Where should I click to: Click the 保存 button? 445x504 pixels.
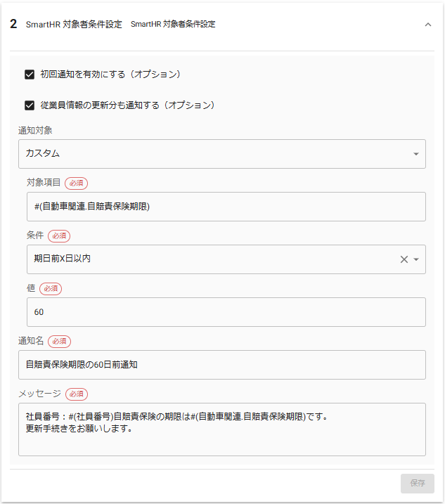418,484
